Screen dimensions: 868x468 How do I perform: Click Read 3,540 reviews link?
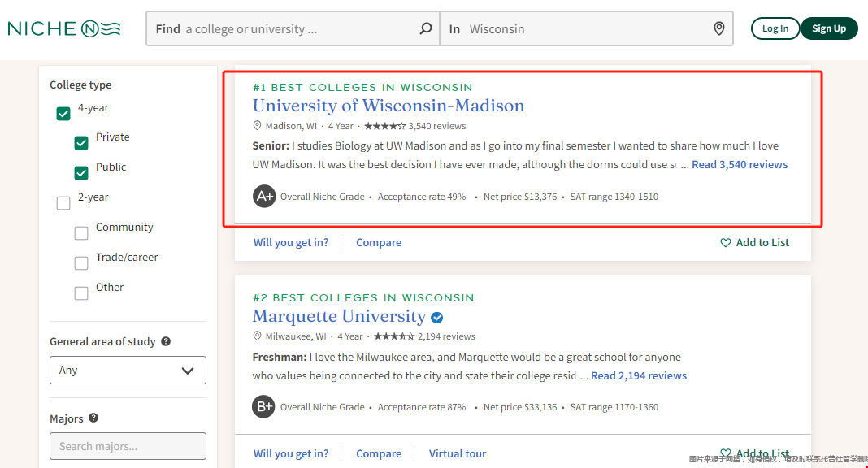(x=740, y=164)
